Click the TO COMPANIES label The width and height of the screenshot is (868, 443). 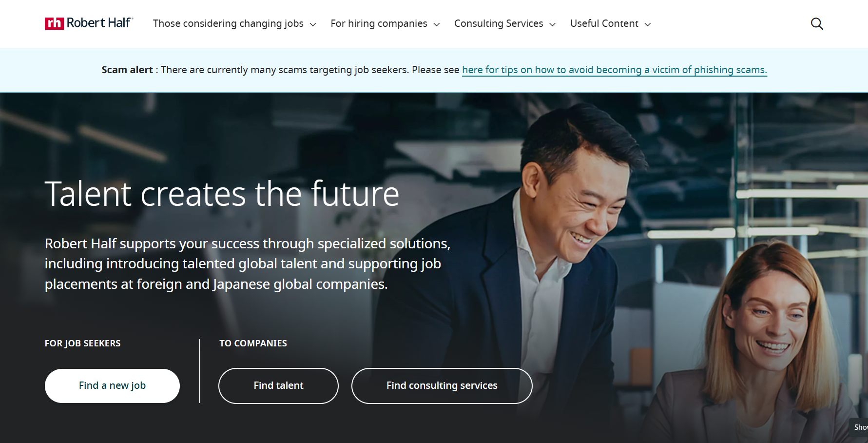pyautogui.click(x=253, y=343)
